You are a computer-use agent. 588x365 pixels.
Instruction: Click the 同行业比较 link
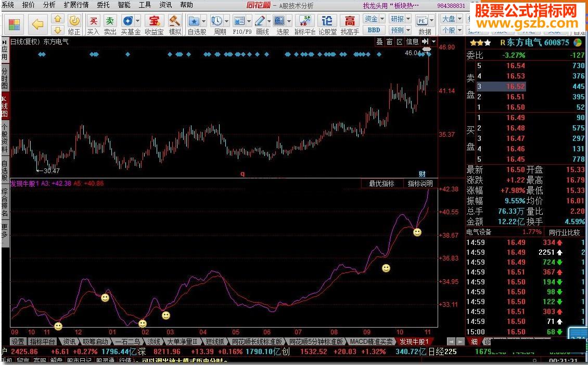[564, 232]
